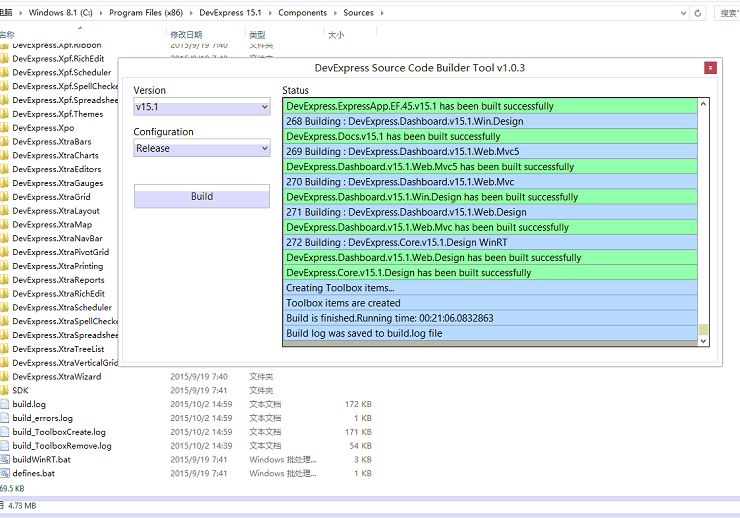The height and width of the screenshot is (518, 740).
Task: Click the SDK folder icon
Action: (5, 390)
